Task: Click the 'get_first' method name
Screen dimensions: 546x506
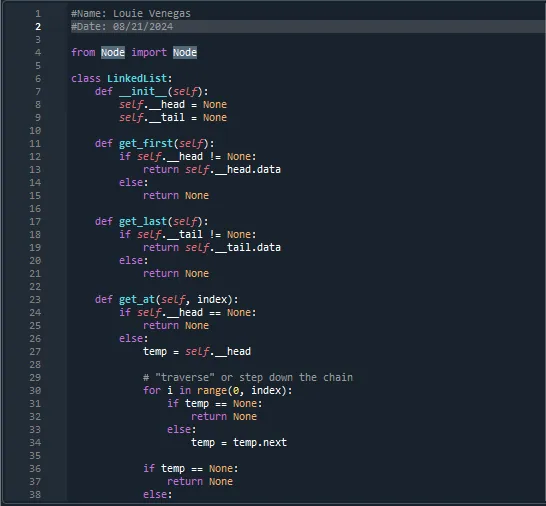Action: click(146, 143)
